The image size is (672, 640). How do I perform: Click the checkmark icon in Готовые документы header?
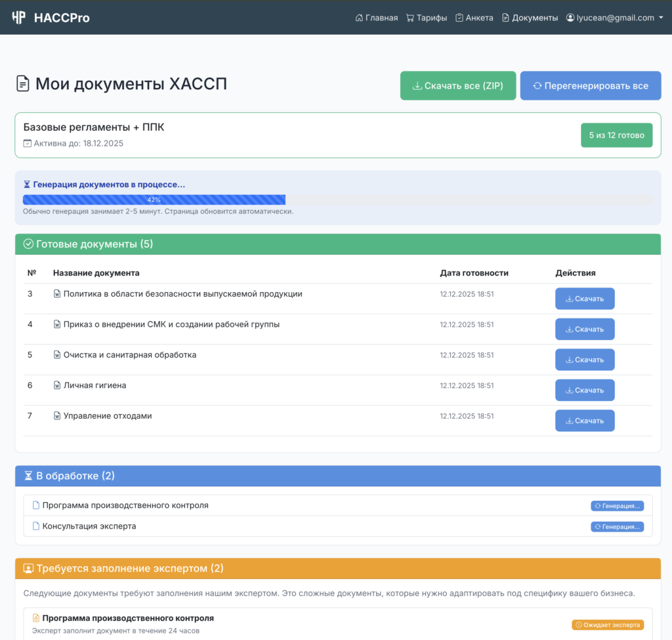pos(28,244)
